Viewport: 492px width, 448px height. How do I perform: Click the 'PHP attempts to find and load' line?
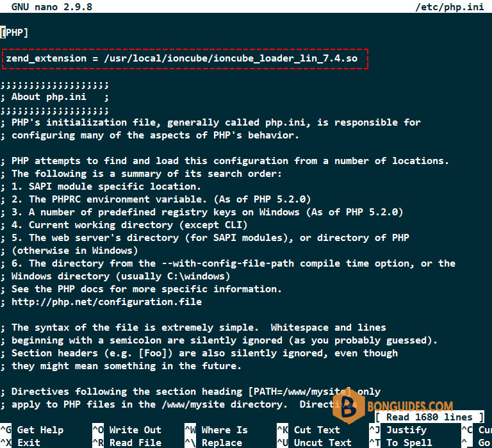(x=225, y=161)
